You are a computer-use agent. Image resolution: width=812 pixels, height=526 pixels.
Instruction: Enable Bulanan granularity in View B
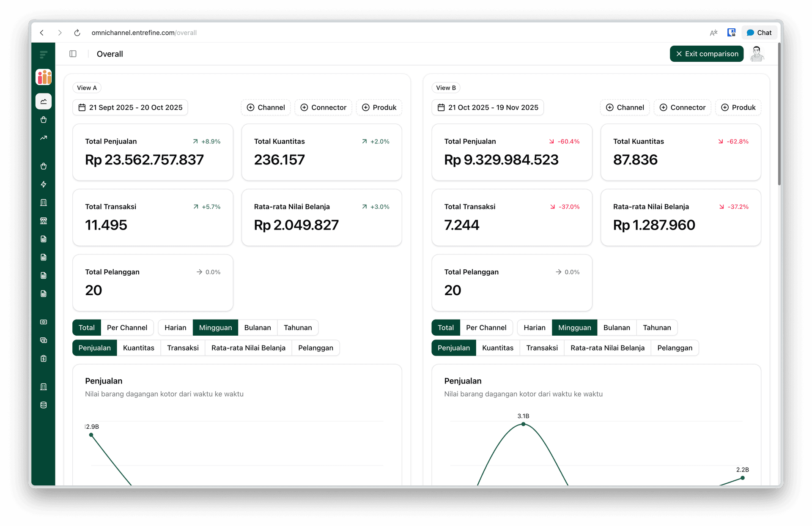pyautogui.click(x=617, y=327)
